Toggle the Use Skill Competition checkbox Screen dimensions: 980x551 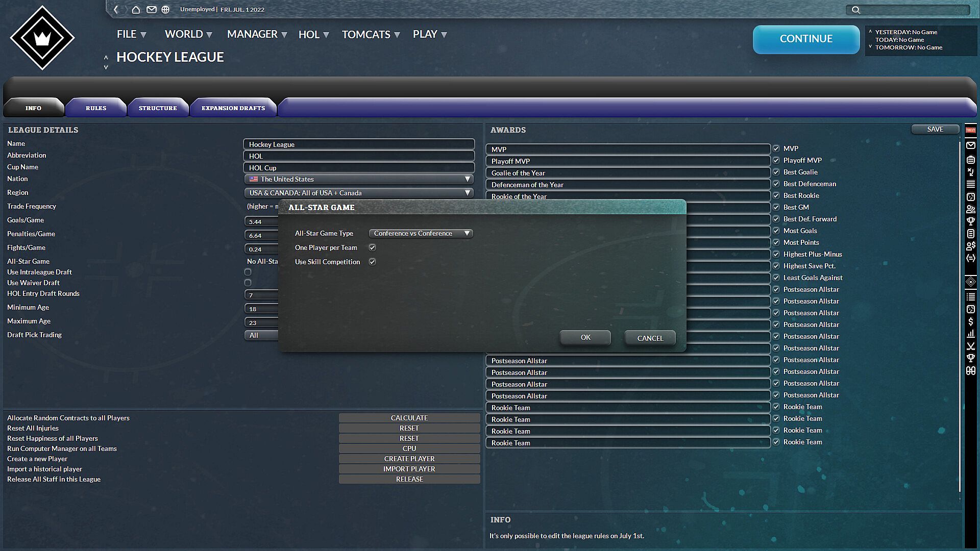(373, 262)
